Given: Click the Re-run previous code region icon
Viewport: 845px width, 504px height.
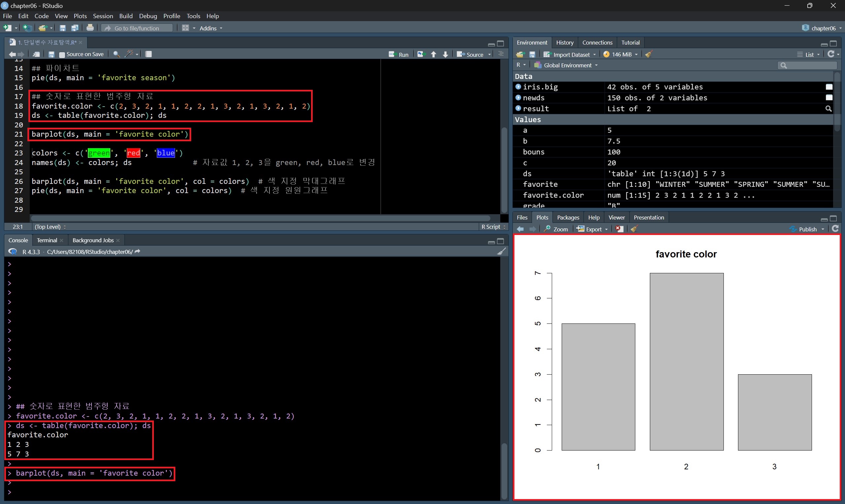Looking at the screenshot, I should tap(421, 54).
